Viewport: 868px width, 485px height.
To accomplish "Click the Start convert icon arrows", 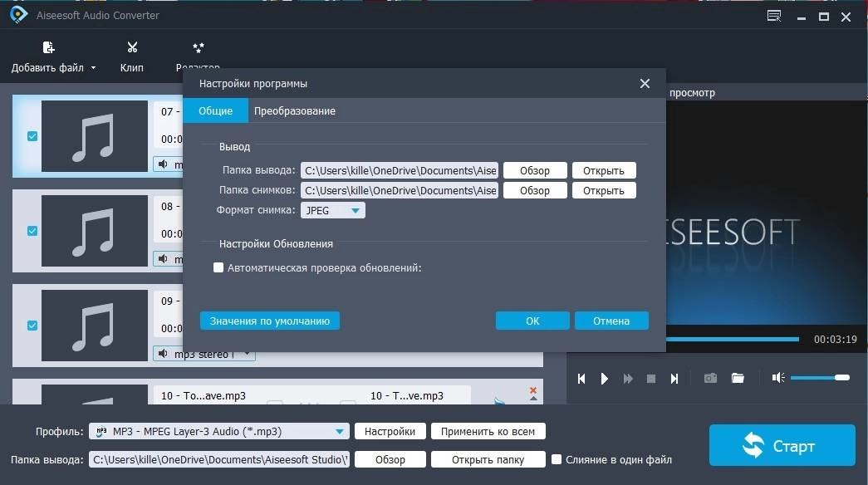I will 753,445.
